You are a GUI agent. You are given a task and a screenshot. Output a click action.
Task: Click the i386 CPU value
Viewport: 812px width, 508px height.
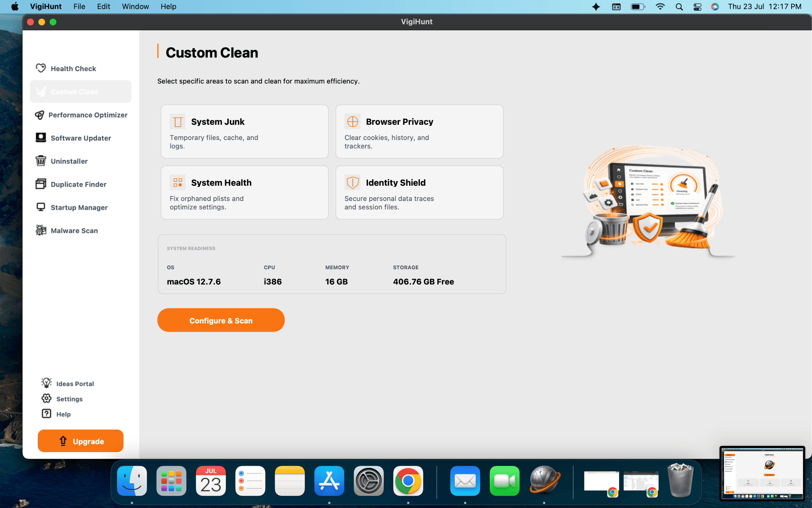[x=272, y=282]
